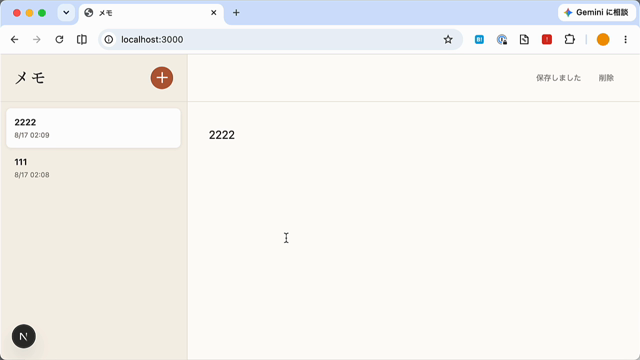Add a new memo with plus button
The image size is (640, 360).
[x=162, y=78]
